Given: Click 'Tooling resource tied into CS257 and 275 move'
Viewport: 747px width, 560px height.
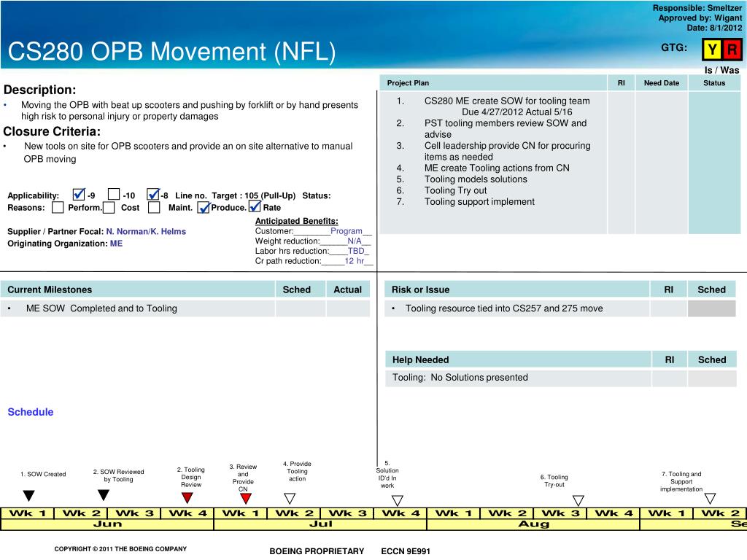Looking at the screenshot, I should pos(504,308).
